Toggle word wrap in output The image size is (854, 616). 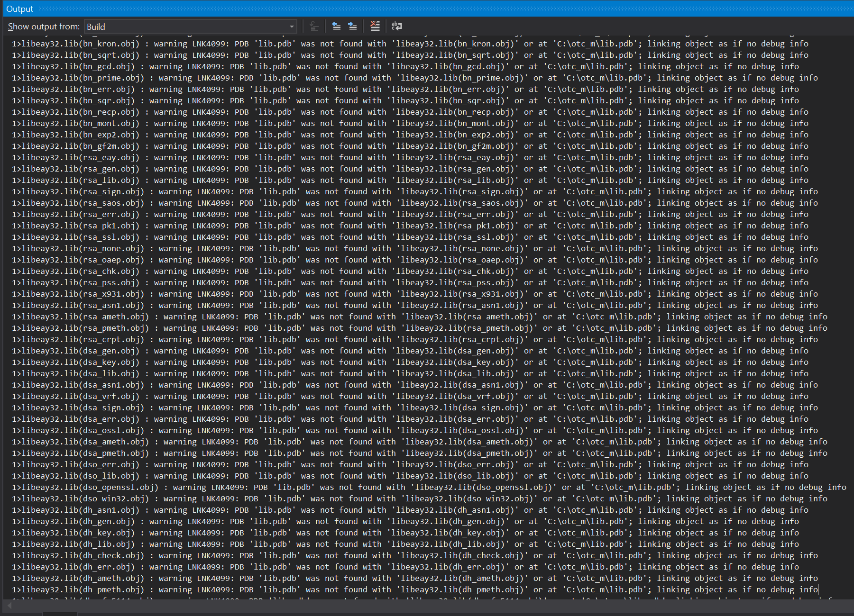(x=397, y=26)
